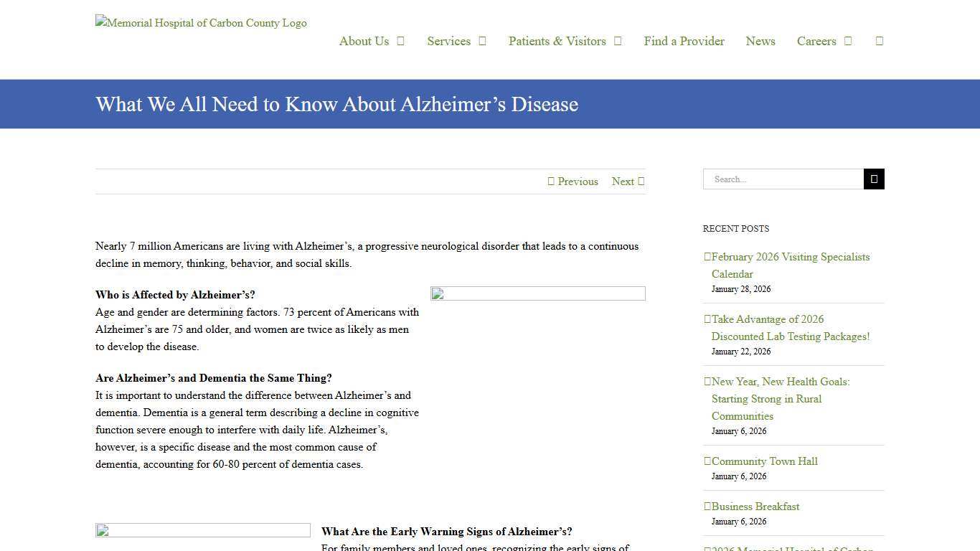Click the Community Town Hall post icon

(707, 461)
